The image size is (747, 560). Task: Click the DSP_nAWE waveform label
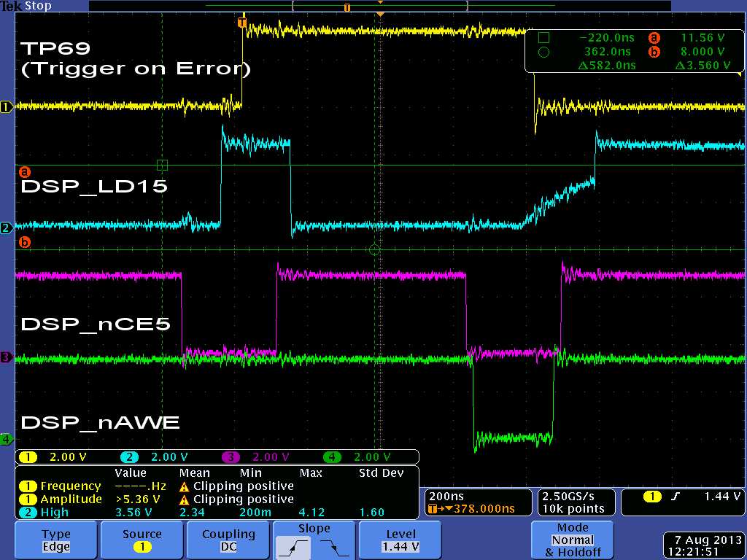pyautogui.click(x=100, y=423)
